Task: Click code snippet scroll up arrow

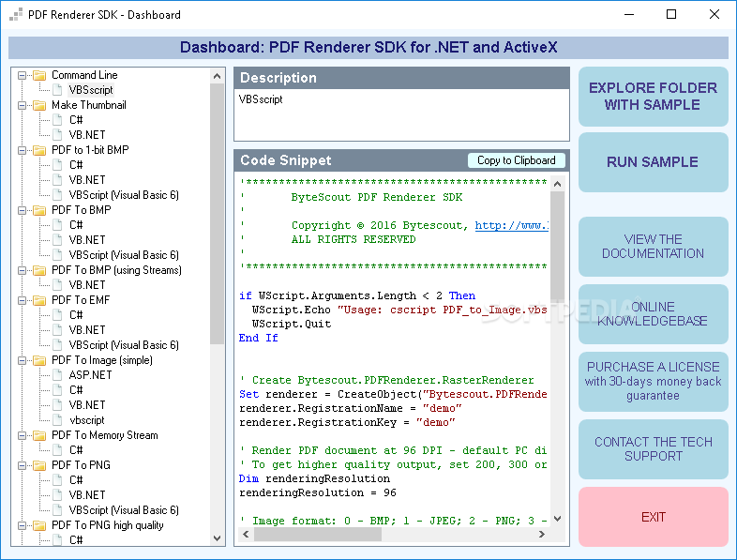Action: 558,184
